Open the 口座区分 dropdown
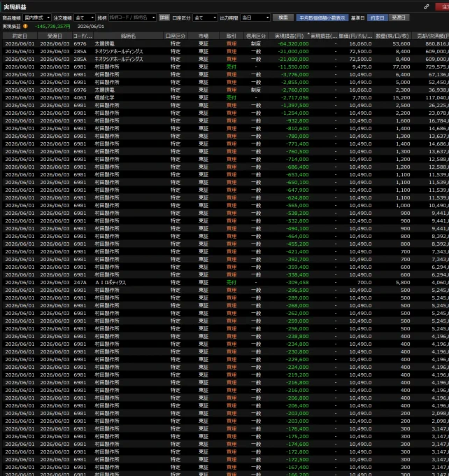Viewport: 449px width, 476px height. [x=205, y=17]
